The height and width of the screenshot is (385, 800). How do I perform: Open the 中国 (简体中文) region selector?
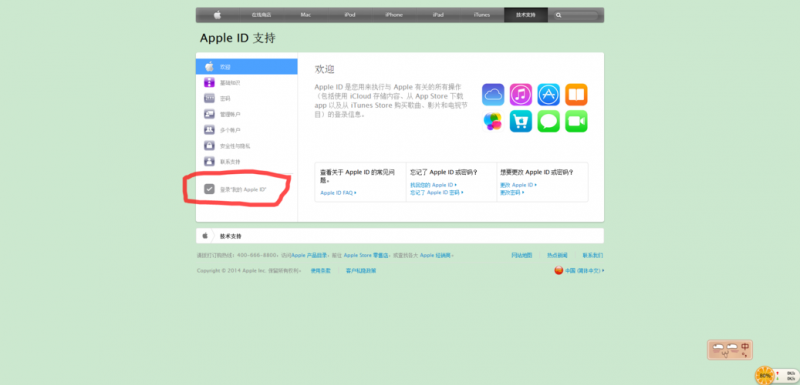584,271
